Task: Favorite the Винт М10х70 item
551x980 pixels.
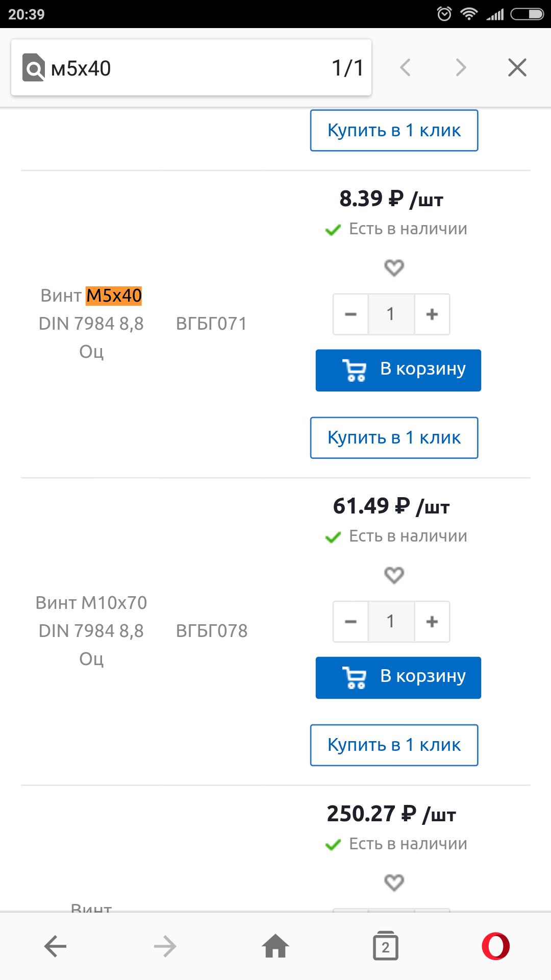Action: tap(394, 575)
